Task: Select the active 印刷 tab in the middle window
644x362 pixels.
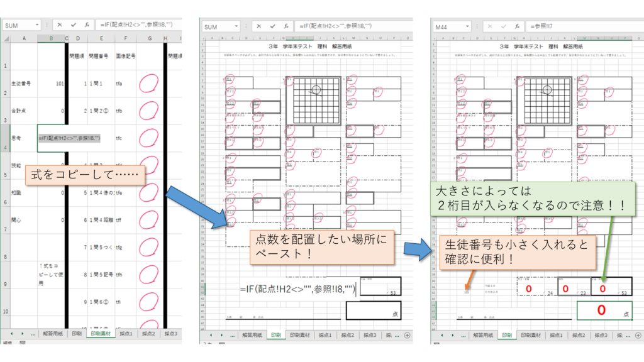Action: (276, 336)
